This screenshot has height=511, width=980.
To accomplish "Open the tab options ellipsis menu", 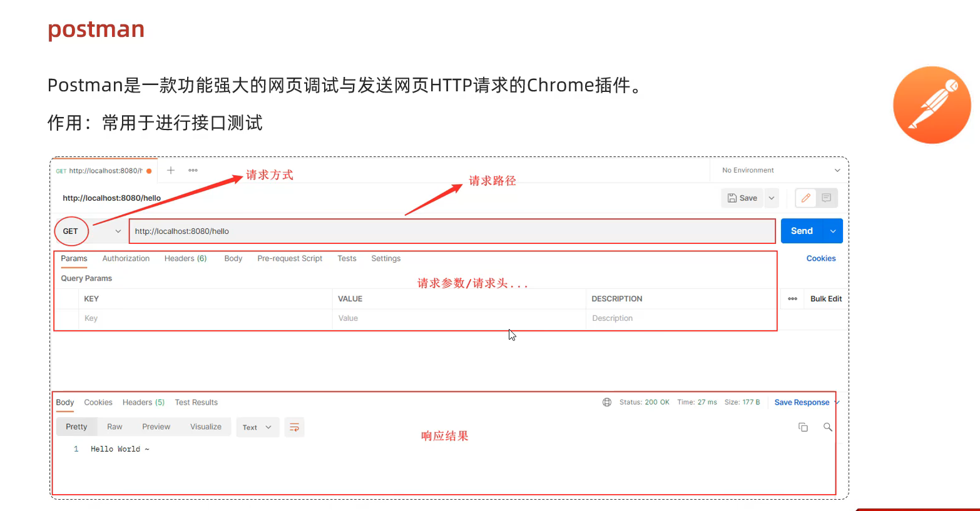I will (193, 170).
